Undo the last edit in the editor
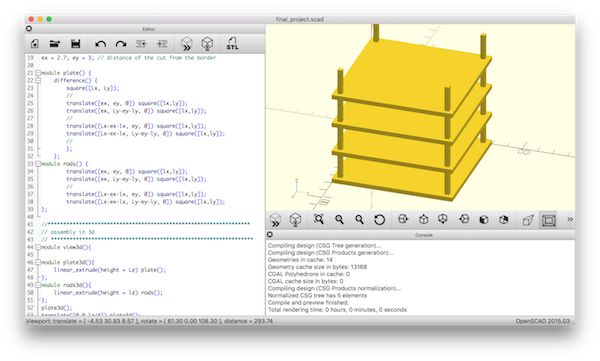 coord(100,44)
